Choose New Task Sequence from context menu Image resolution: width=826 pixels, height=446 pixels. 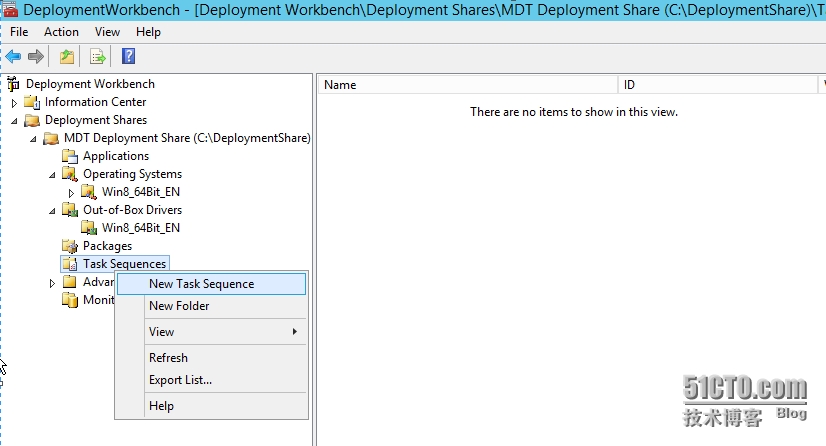pyautogui.click(x=211, y=284)
